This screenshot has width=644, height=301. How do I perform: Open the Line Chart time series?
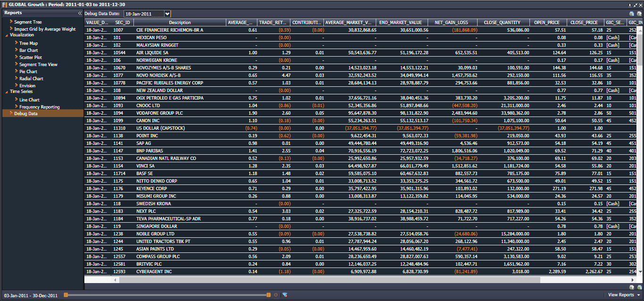pos(29,100)
